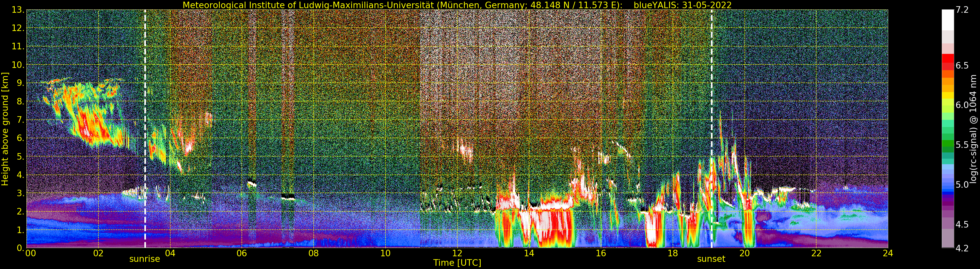Click the time axis tick label '18'
The width and height of the screenshot is (980, 269).
pos(673,253)
